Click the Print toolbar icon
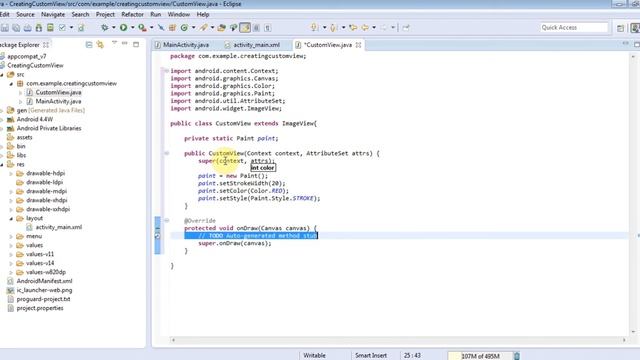640x360 pixels. (x=27, y=28)
